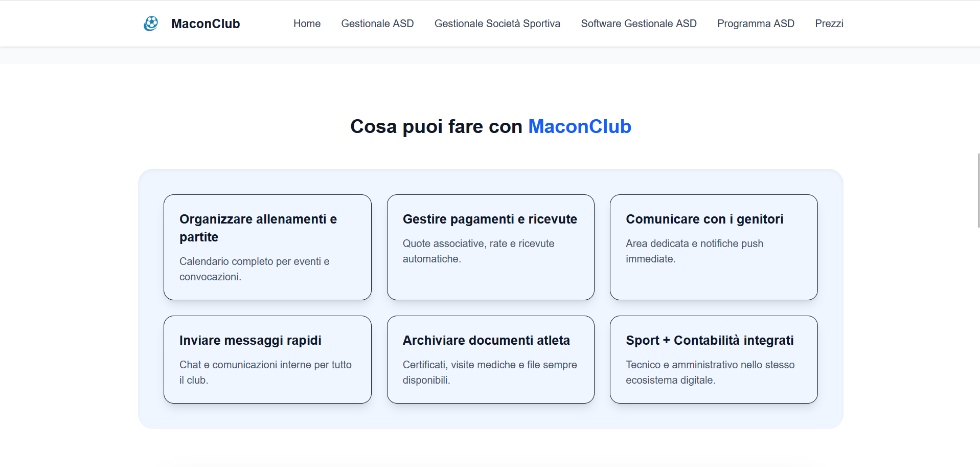Image resolution: width=980 pixels, height=467 pixels.
Task: Select the Organizzare allenamenti e partite card
Action: tap(267, 247)
